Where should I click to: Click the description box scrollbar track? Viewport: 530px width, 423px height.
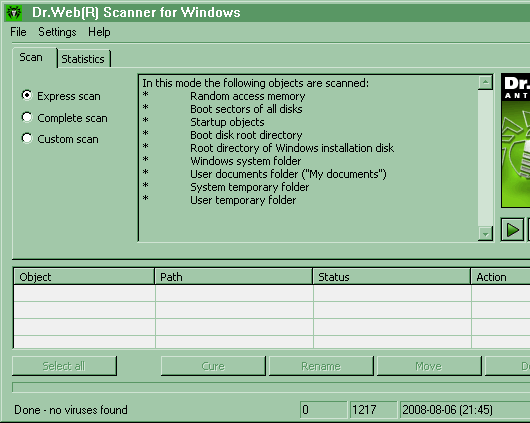tap(485, 158)
